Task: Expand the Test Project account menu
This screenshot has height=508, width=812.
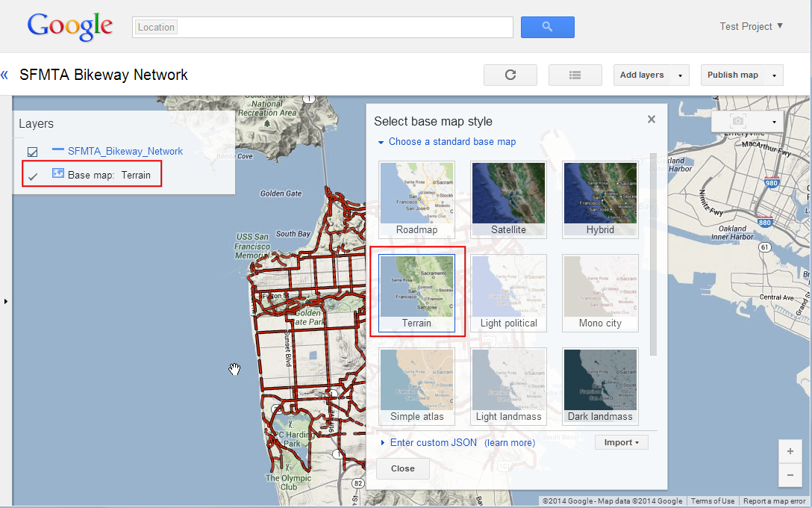Action: tap(780, 26)
